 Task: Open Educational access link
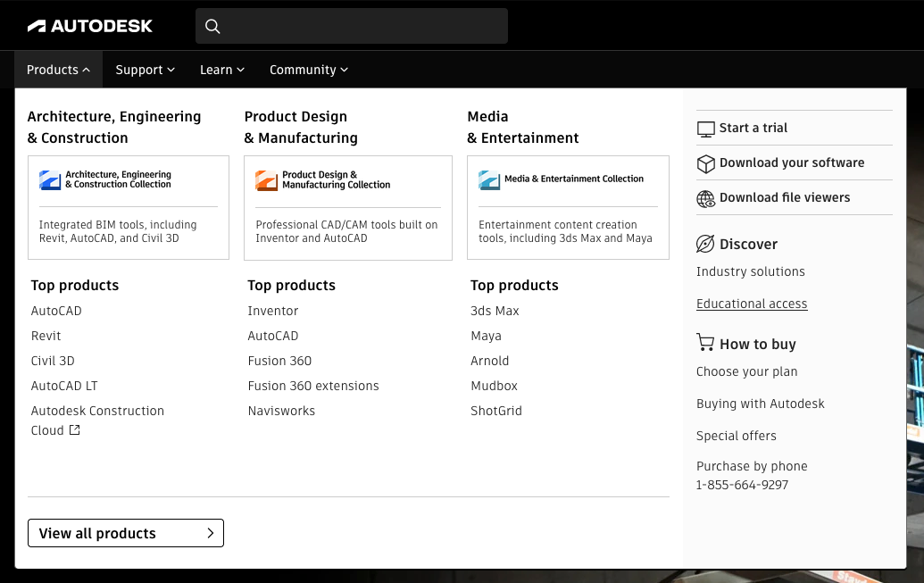[x=752, y=304]
